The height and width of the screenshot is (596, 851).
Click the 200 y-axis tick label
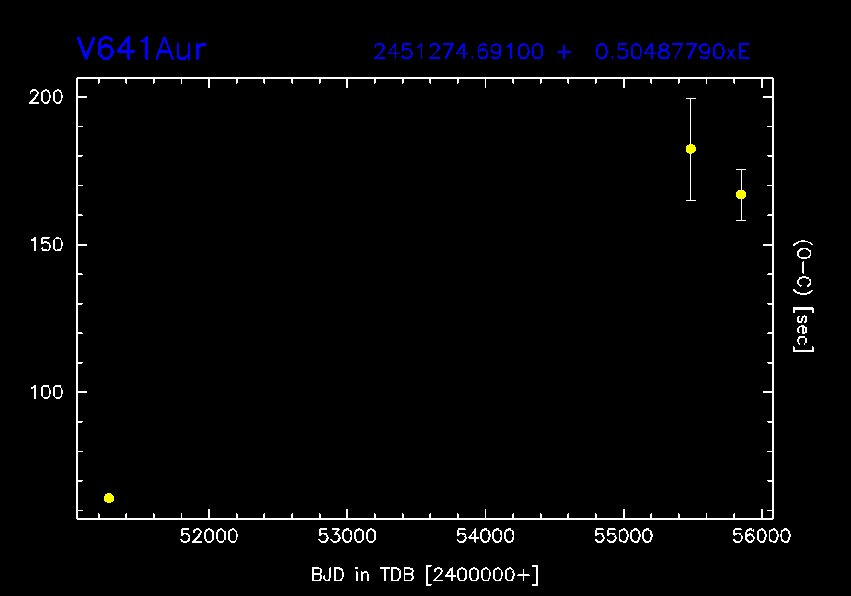48,97
